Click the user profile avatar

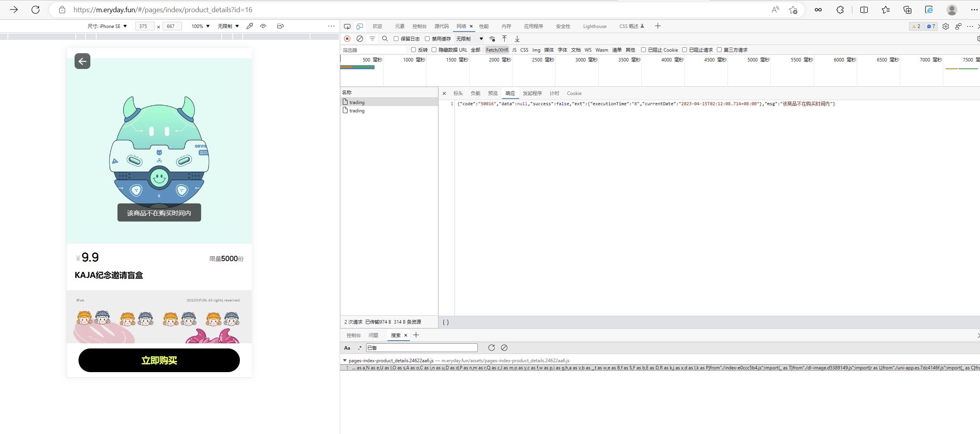click(952, 10)
